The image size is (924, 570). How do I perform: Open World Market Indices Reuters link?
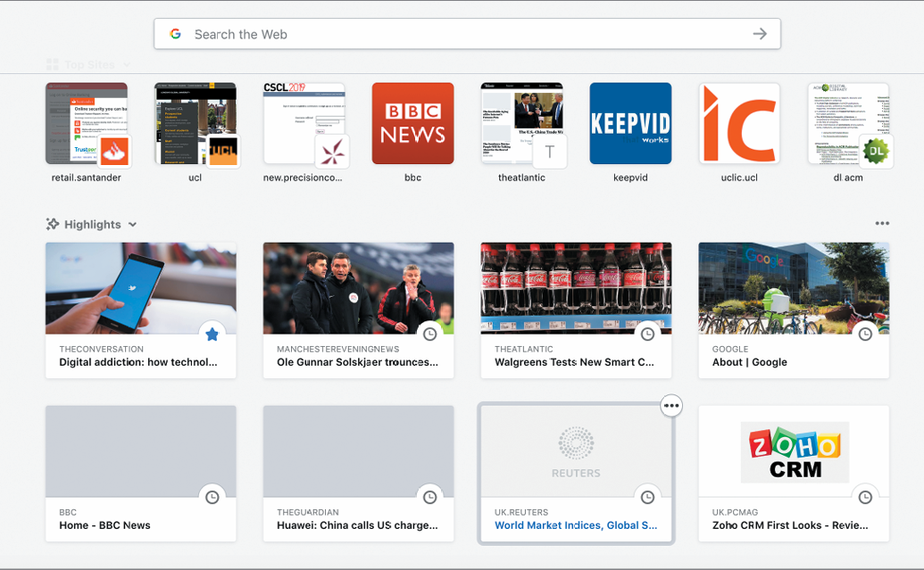576,525
